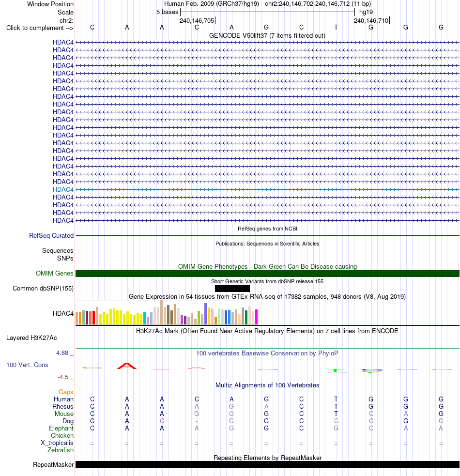Click the Dog species label

68,421
